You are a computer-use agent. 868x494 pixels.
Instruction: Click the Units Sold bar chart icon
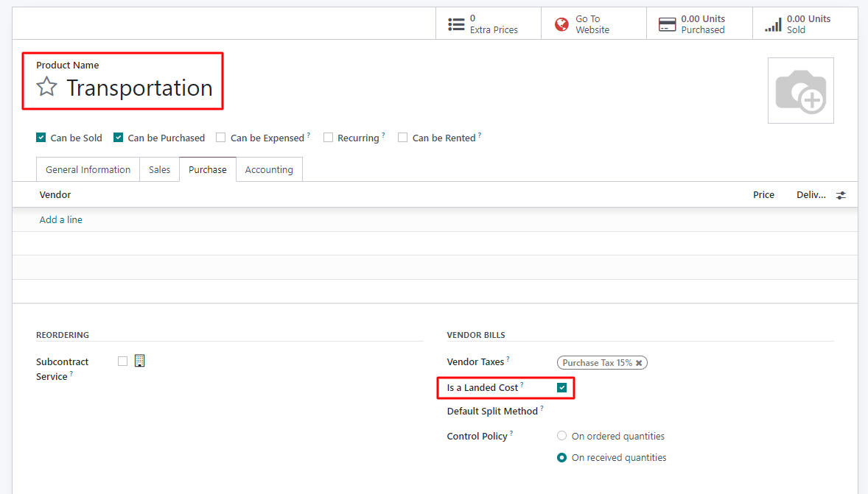coord(774,24)
